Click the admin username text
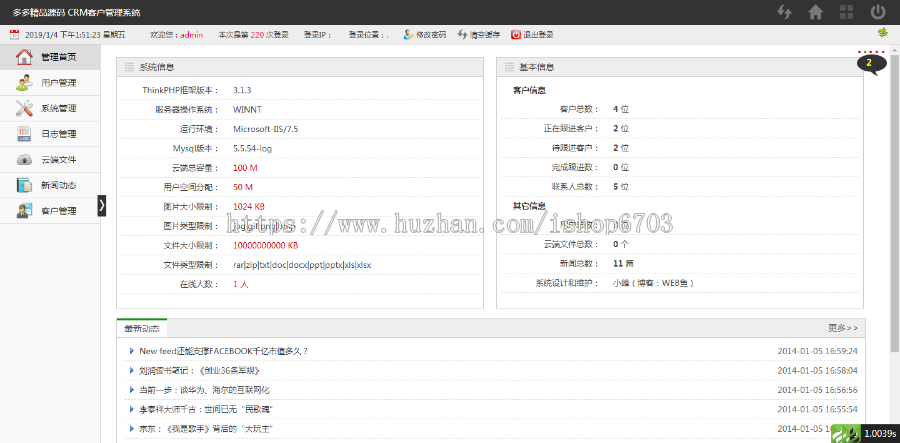This screenshot has height=443, width=900. 192,34
